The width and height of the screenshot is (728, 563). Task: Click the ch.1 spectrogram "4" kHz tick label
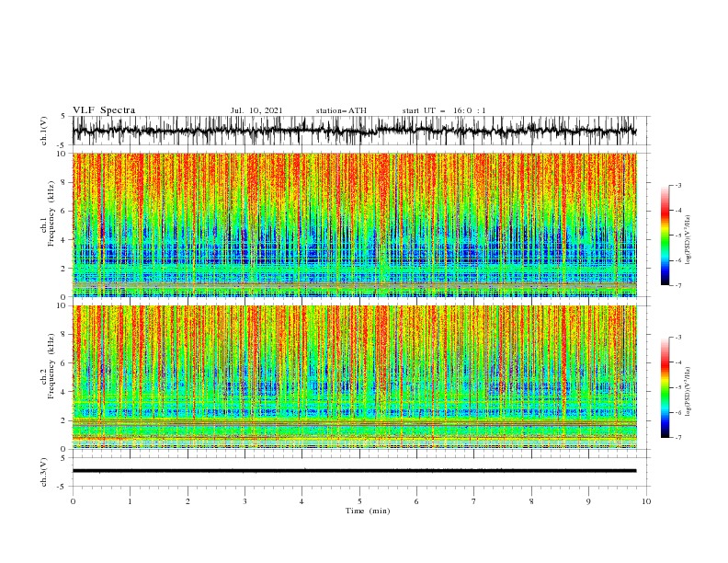63,240
